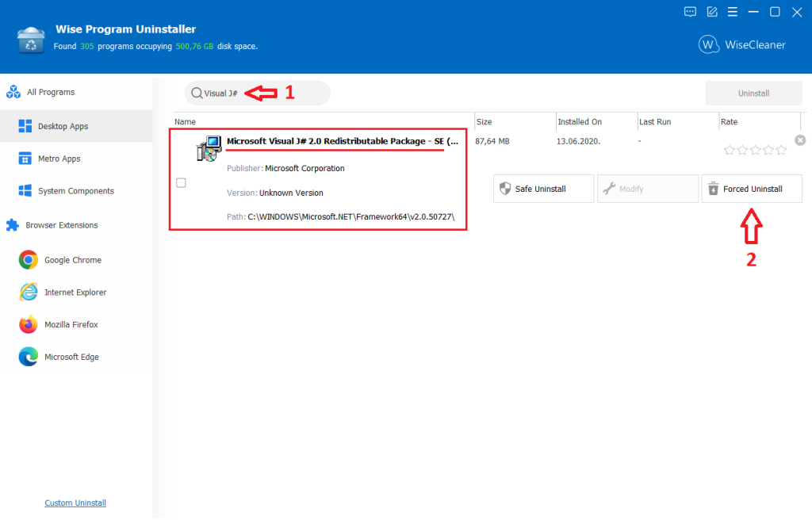Click the Microsoft Visual J# installer icon
Image resolution: width=812 pixels, height=520 pixels.
[x=209, y=149]
